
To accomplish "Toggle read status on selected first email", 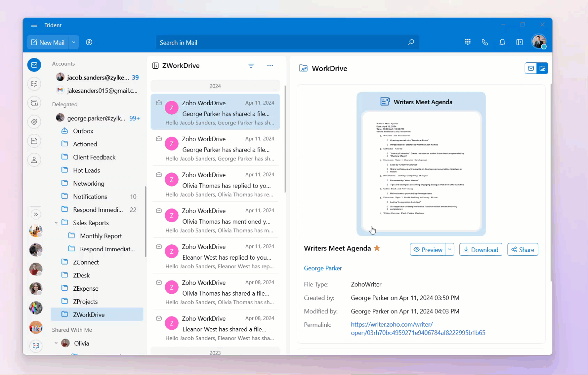I will (159, 103).
